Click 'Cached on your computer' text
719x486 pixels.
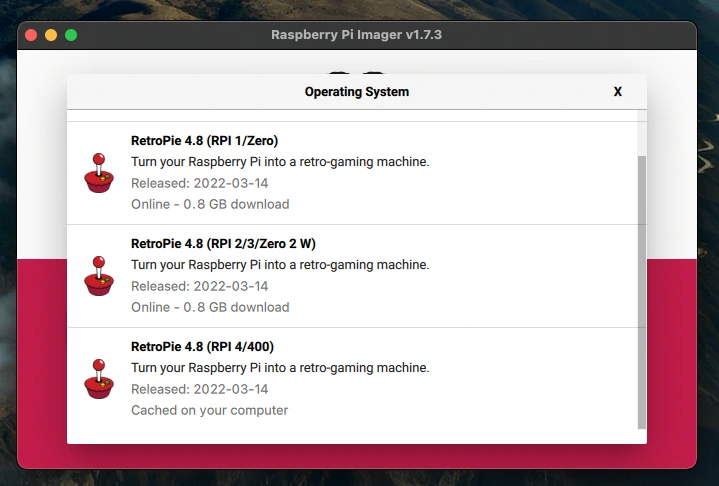210,410
